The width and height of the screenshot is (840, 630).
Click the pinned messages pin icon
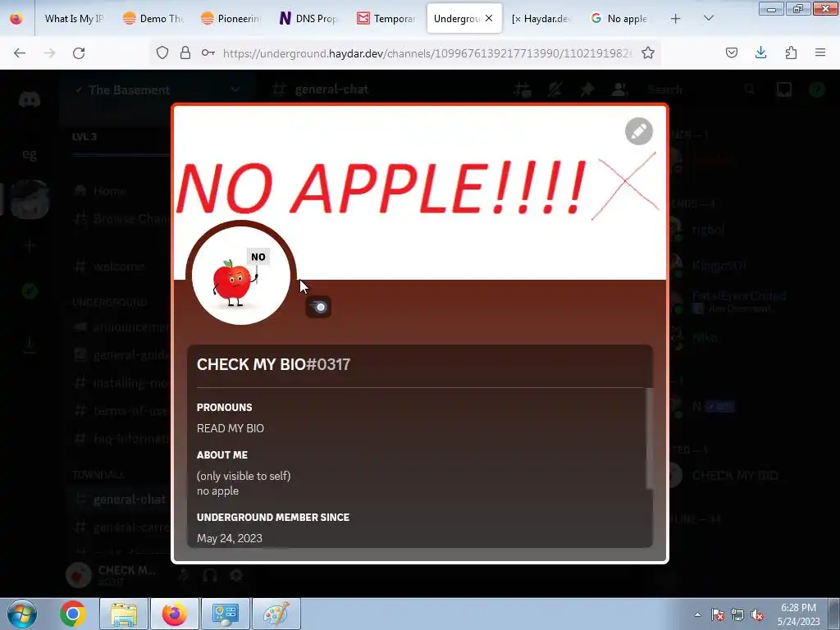click(587, 89)
